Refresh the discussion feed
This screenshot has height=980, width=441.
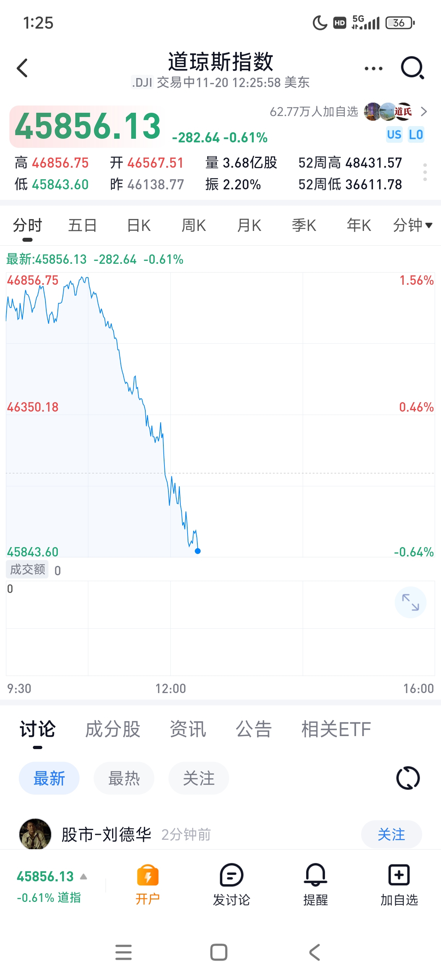point(408,778)
